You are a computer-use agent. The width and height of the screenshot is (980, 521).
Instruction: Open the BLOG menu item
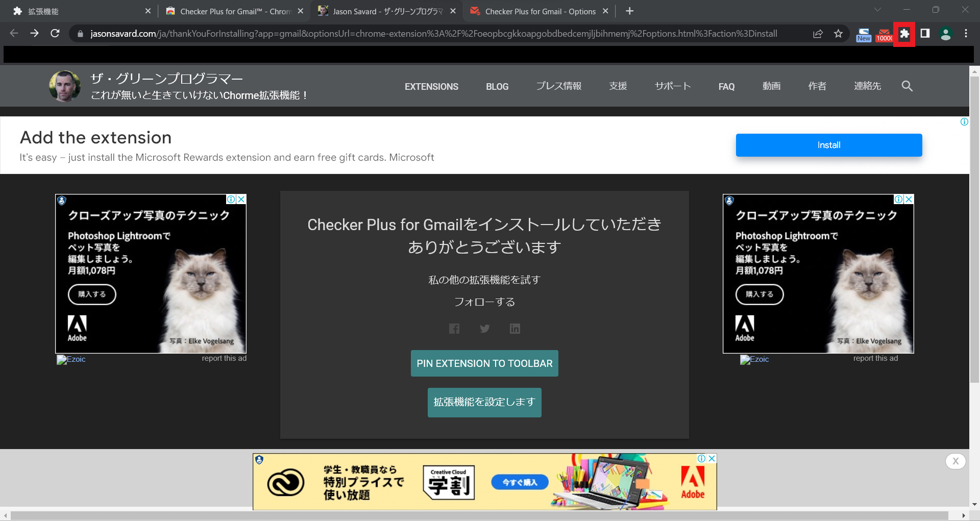497,87
